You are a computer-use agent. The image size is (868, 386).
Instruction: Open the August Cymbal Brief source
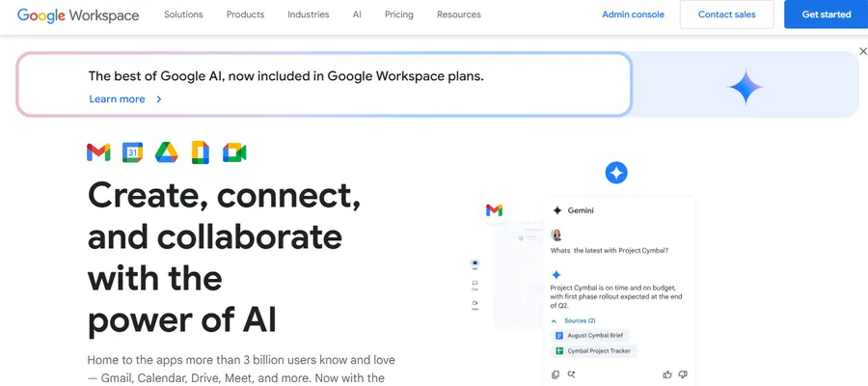(590, 336)
